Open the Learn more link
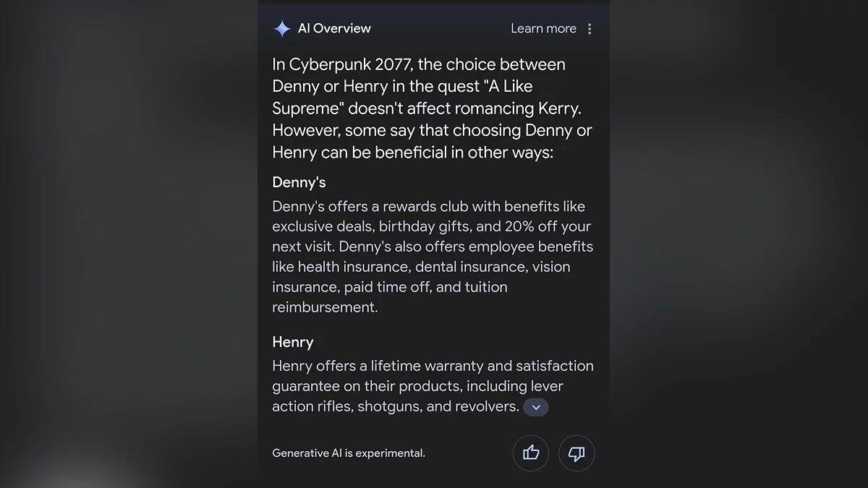Screen dimensions: 868x488 [543, 29]
